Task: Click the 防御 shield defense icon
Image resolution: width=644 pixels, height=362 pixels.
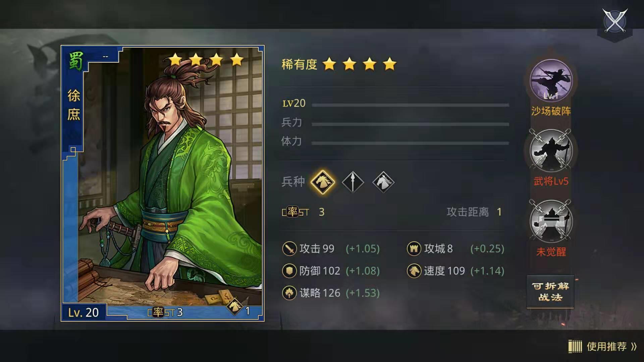Action: click(289, 271)
